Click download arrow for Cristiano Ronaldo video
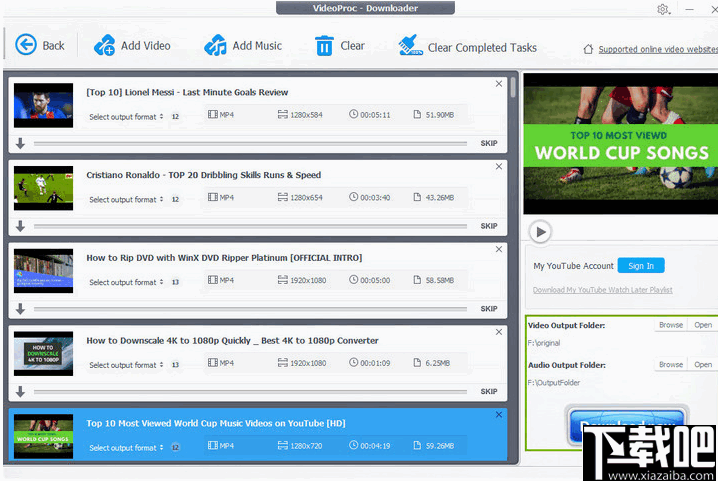Image resolution: width=718 pixels, height=481 pixels. tap(20, 226)
